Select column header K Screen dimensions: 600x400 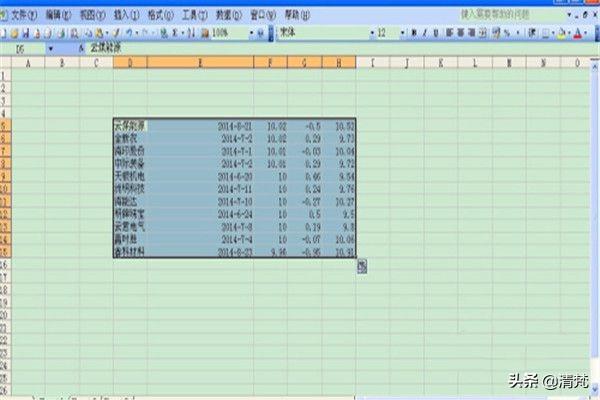[x=441, y=63]
